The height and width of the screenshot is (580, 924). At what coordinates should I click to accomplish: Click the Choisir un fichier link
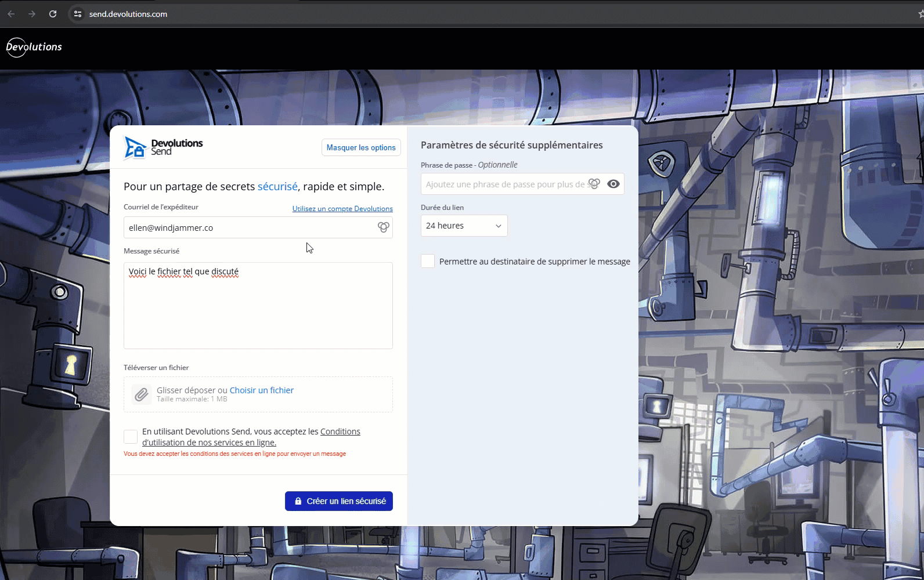tap(262, 390)
